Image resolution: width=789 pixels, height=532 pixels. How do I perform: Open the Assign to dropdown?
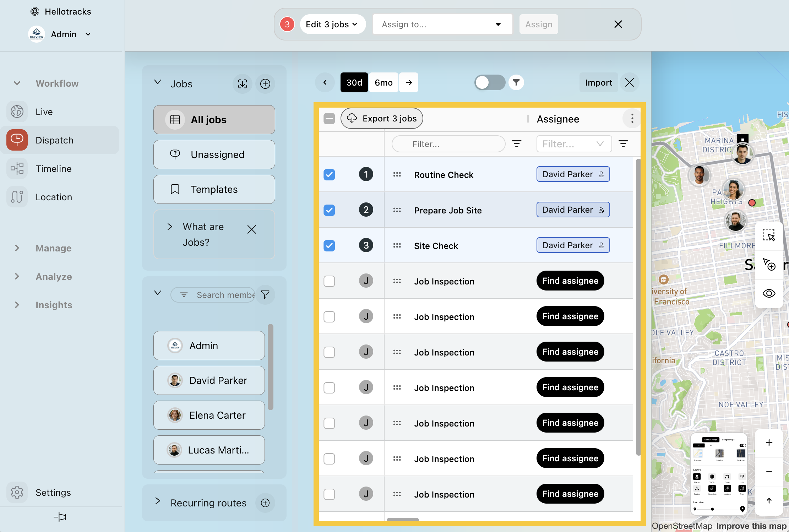442,24
